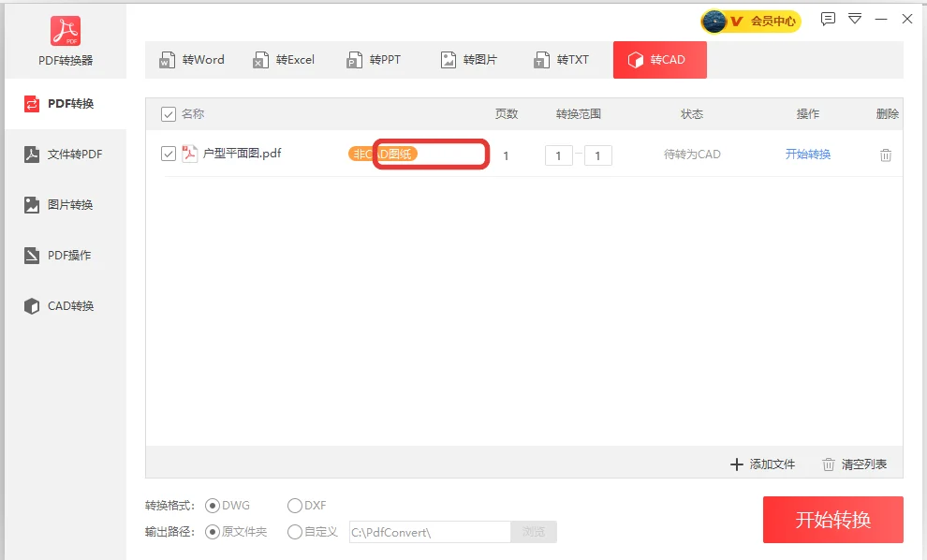The height and width of the screenshot is (560, 927).
Task: Open 文件转PDF in the sidebar
Action: point(66,155)
